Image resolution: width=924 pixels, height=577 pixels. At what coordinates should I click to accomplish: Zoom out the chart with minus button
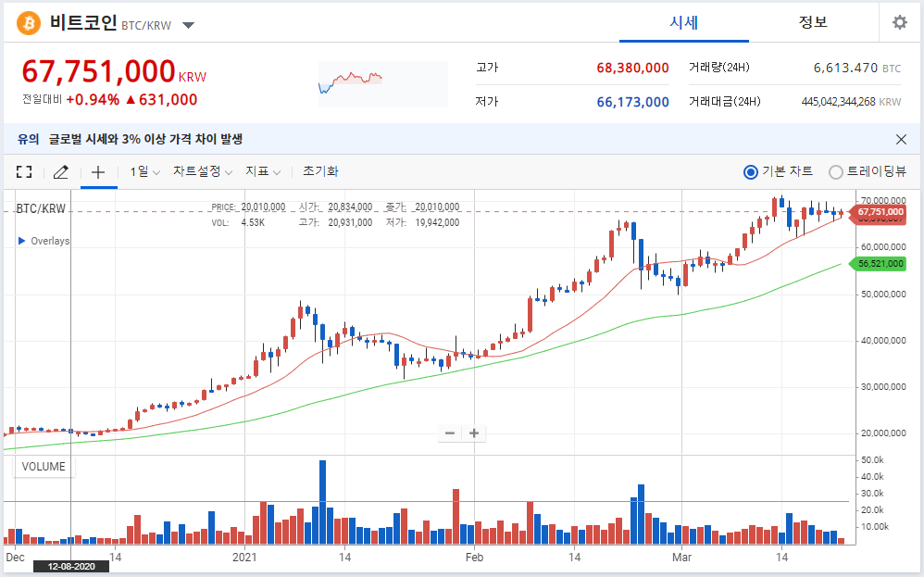click(x=450, y=433)
